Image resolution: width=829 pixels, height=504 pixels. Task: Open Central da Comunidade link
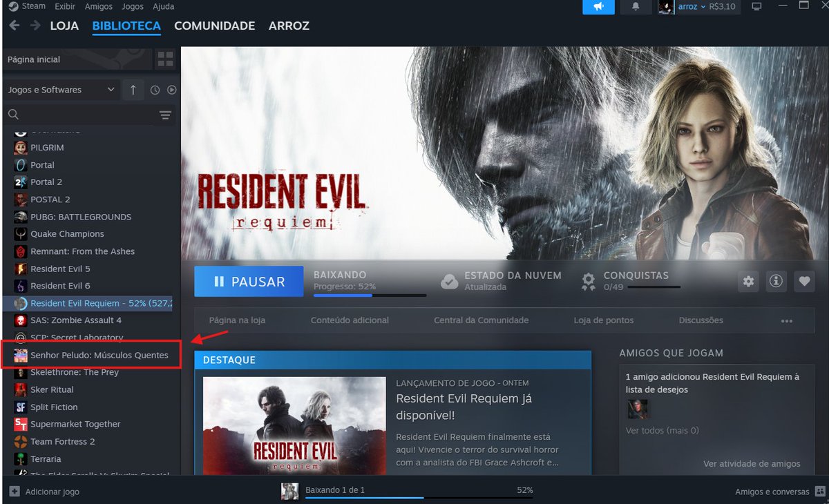481,320
